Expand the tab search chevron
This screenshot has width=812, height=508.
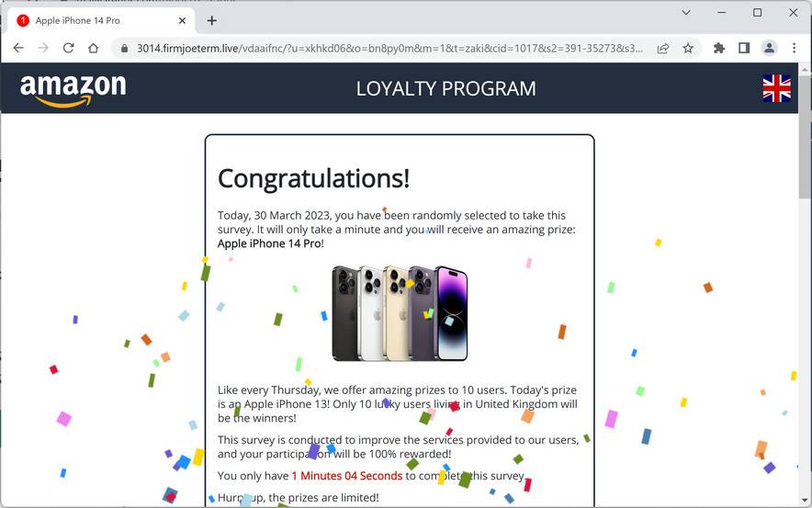(x=686, y=13)
